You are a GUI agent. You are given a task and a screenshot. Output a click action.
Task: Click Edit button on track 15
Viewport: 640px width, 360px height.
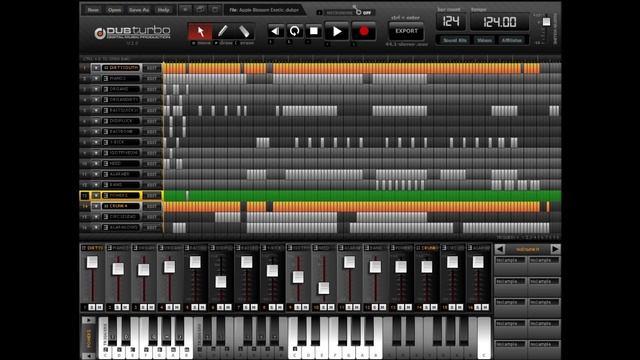[x=151, y=217]
